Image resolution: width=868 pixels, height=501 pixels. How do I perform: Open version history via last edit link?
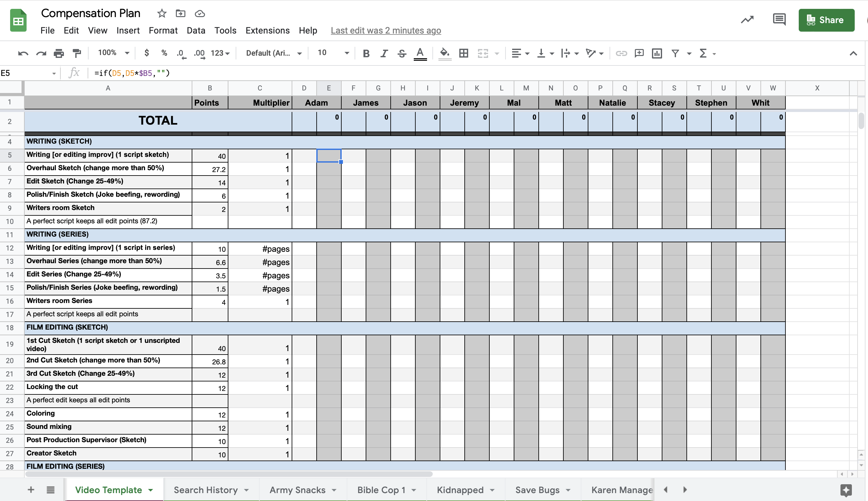(386, 30)
